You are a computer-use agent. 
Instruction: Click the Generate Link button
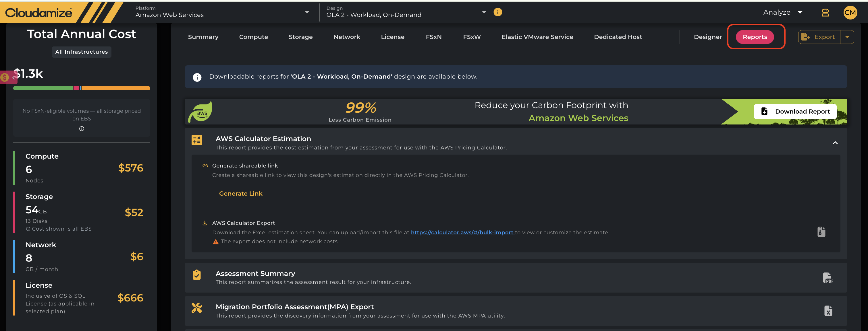[241, 193]
